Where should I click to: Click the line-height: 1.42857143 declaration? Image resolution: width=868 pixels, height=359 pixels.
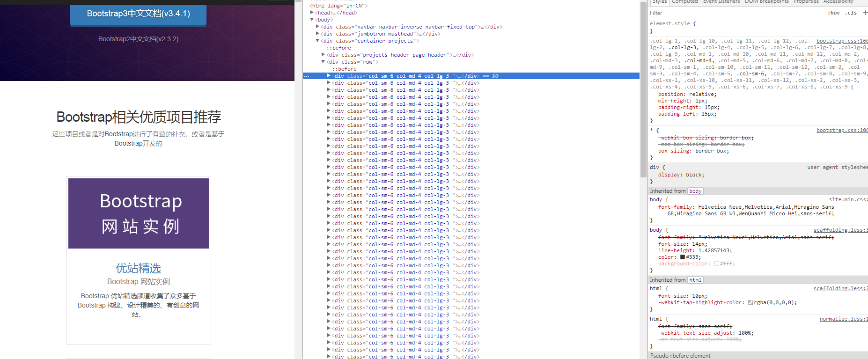click(695, 250)
